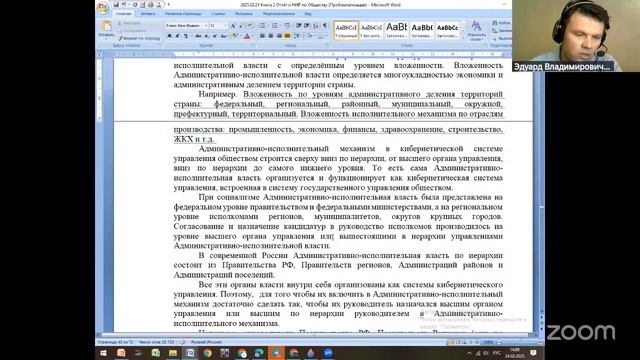Click word count in status bar
640x360 pixels.
pos(157,342)
